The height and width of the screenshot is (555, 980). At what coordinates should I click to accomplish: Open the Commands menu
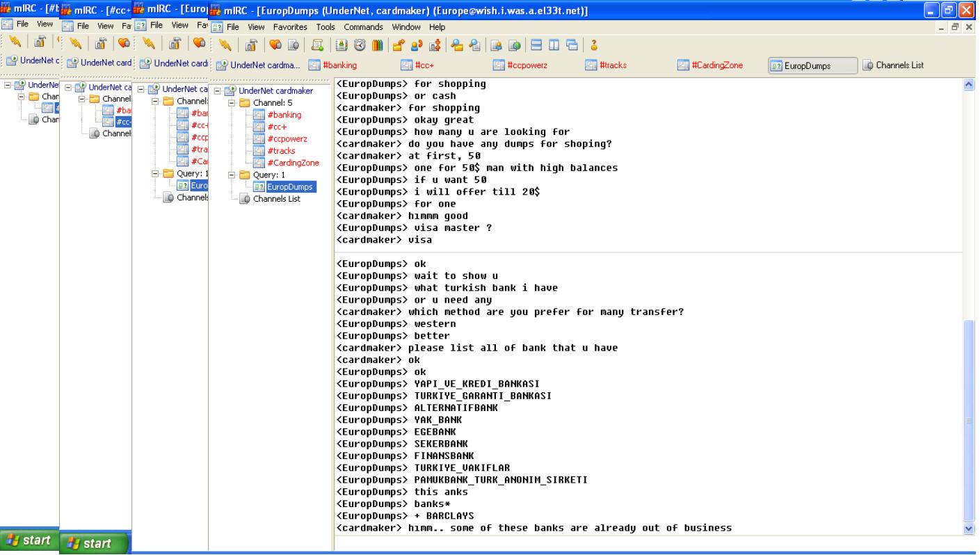coord(363,27)
